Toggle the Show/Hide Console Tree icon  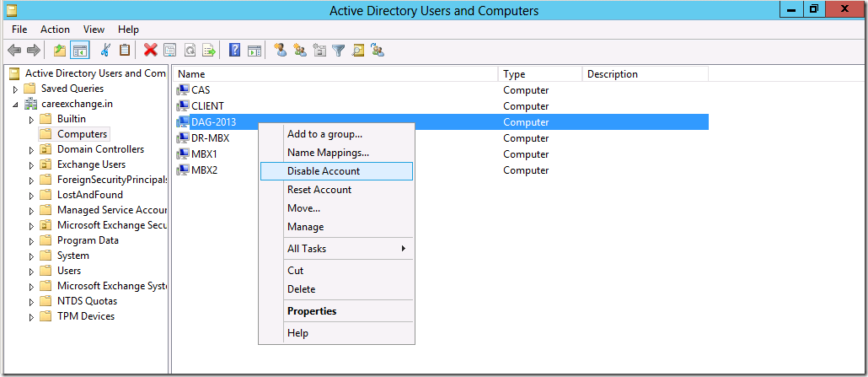tap(80, 51)
